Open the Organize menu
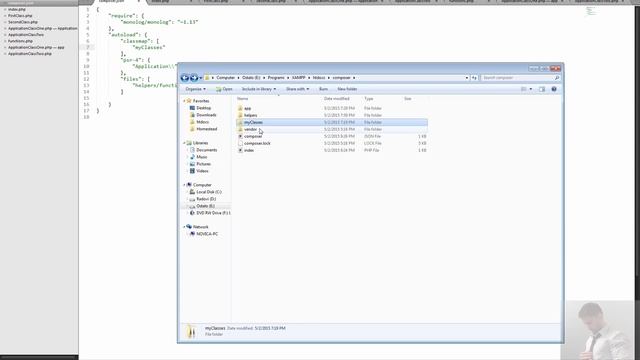Image resolution: width=640 pixels, height=360 pixels. click(196, 89)
